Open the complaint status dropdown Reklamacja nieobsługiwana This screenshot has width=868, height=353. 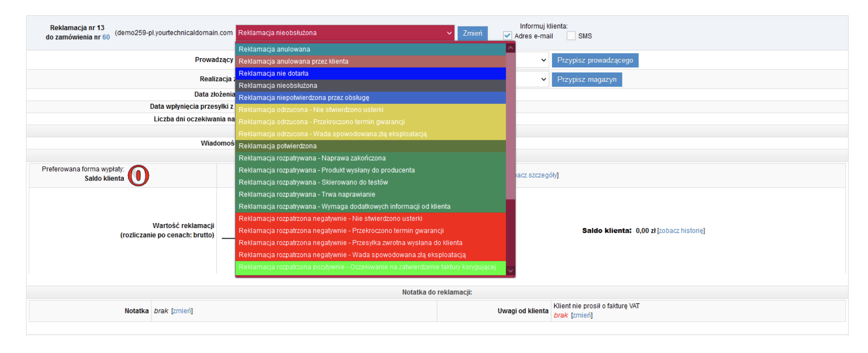point(345,33)
